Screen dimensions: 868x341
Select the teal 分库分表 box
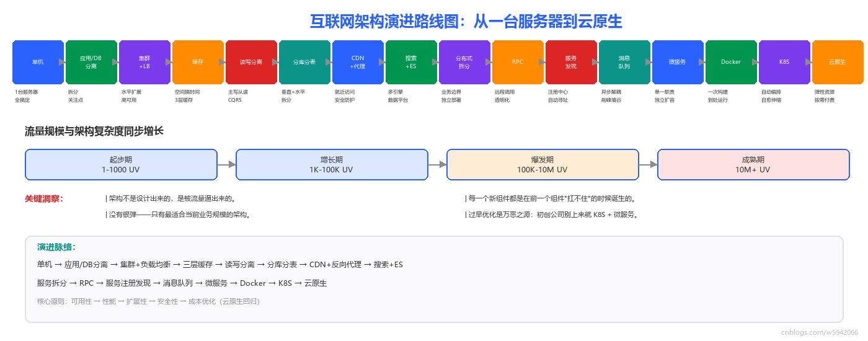click(304, 62)
